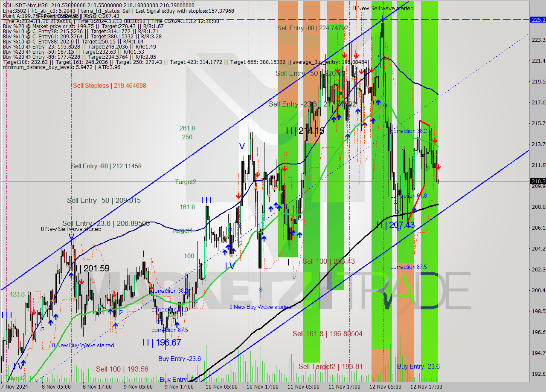Click the green '423.6' Fibonacci level label
The image size is (546, 392).
point(17,294)
